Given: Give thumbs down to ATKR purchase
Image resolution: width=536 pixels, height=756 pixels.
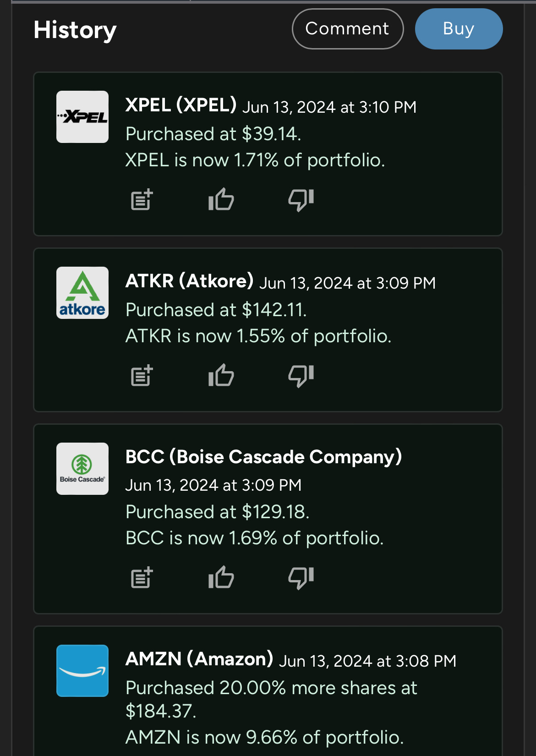Looking at the screenshot, I should 301,376.
